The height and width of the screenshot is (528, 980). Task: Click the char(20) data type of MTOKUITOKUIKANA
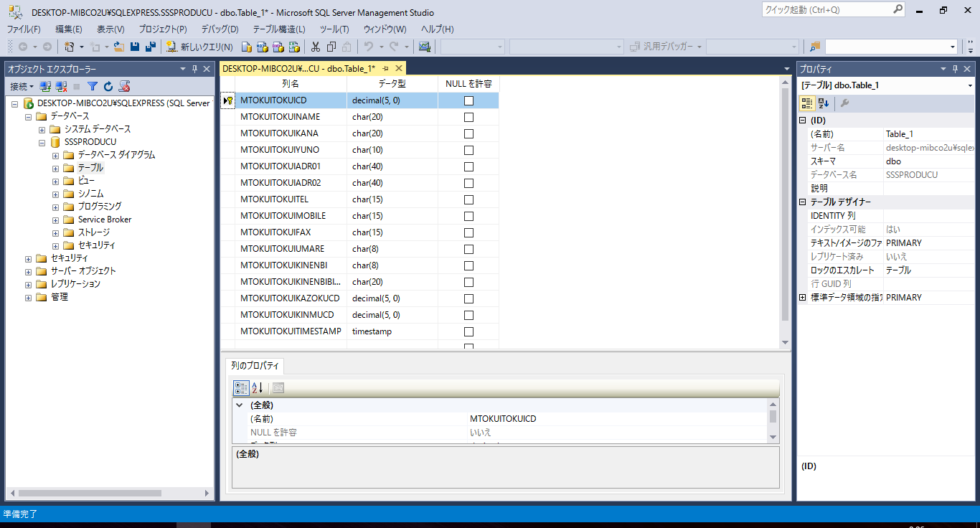click(x=392, y=133)
